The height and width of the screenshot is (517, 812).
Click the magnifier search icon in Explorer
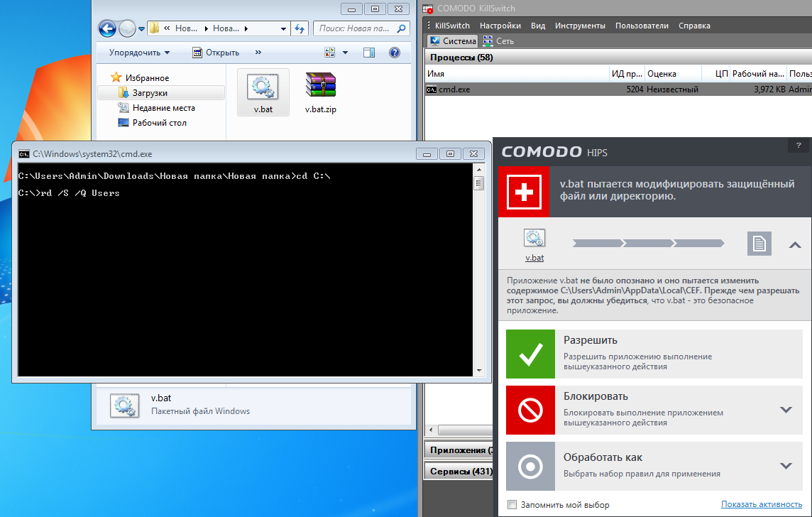(x=401, y=28)
